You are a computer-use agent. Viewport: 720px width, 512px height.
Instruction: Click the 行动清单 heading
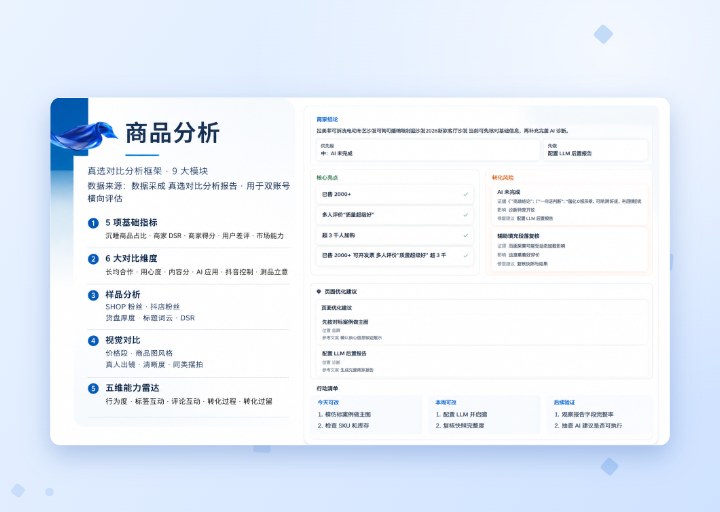tap(327, 388)
